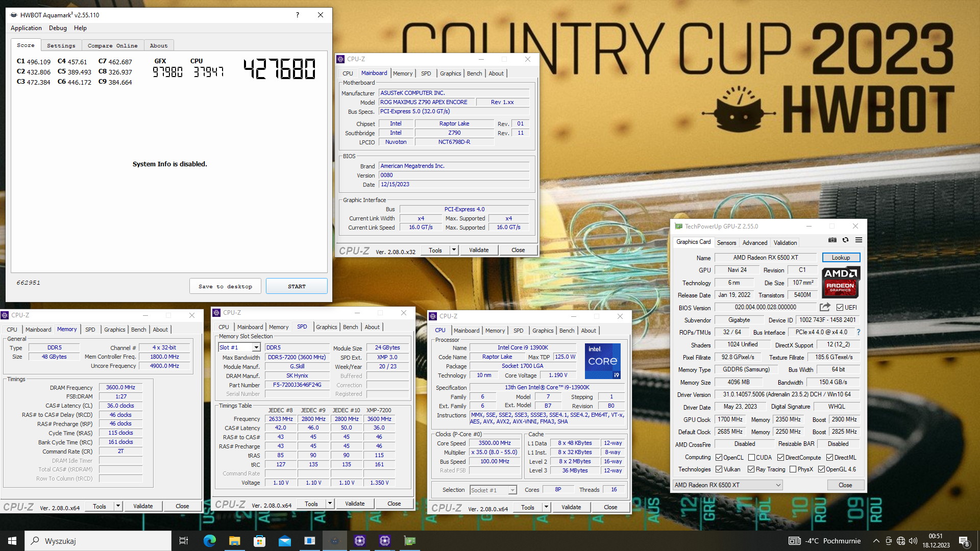980x551 pixels.
Task: Click Validate in the Mainboard CPU-Z window
Action: (x=479, y=250)
